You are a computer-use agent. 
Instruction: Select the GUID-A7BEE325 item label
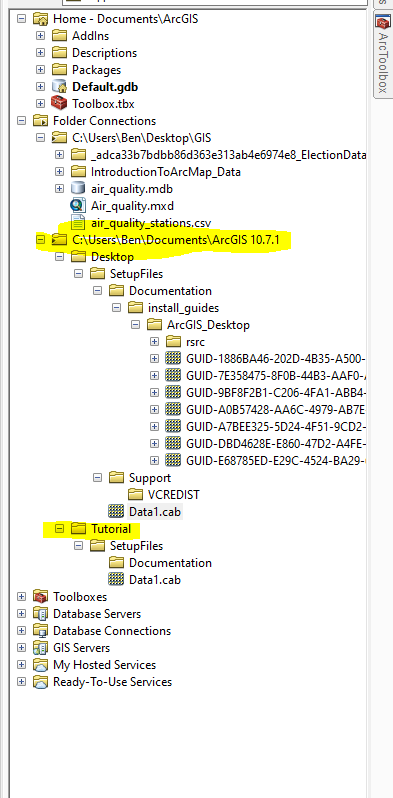pyautogui.click(x=276, y=426)
